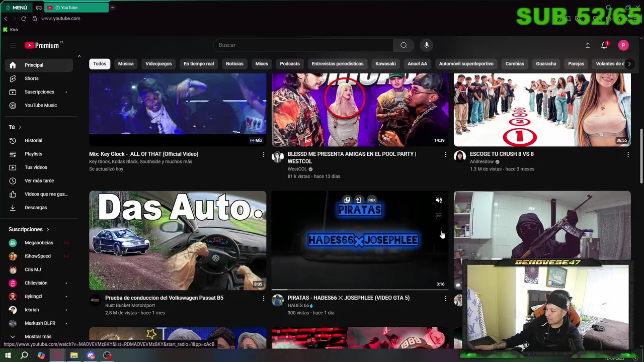Select the Videojuegos chip
Viewport: 644px width, 362px height.
(158, 64)
